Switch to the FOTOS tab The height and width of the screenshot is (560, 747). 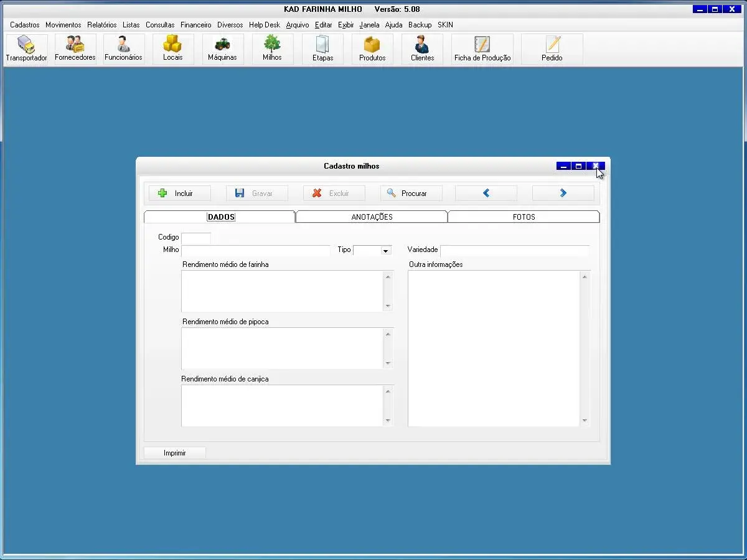click(524, 217)
